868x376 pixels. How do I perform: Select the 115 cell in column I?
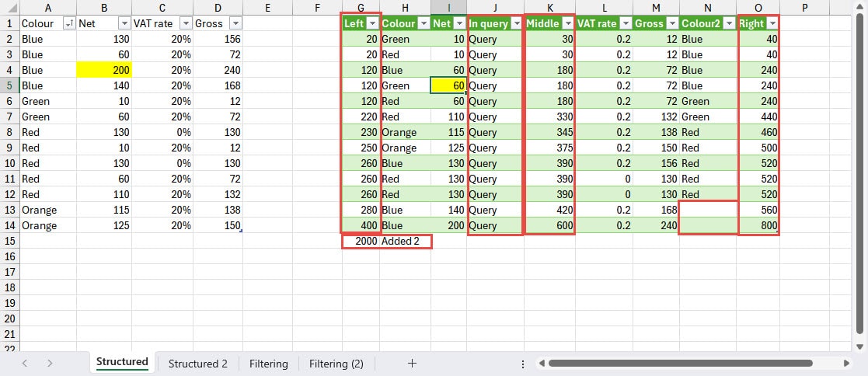(449, 132)
